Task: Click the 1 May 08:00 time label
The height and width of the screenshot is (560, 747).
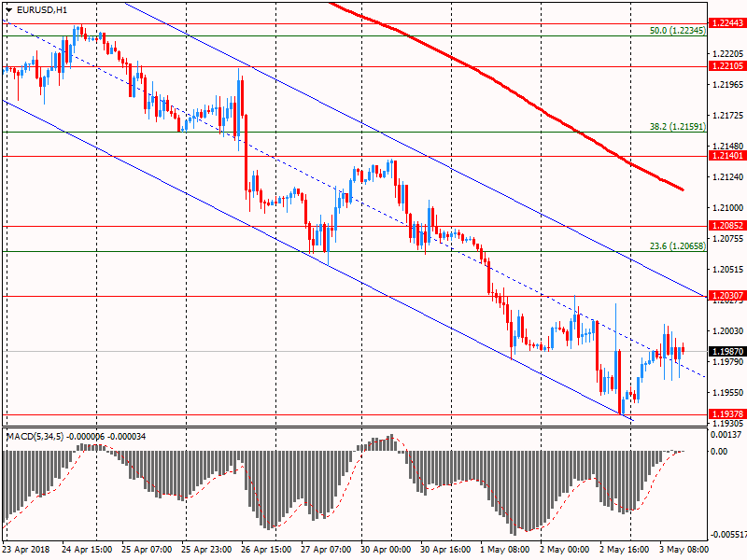Action: (x=505, y=550)
